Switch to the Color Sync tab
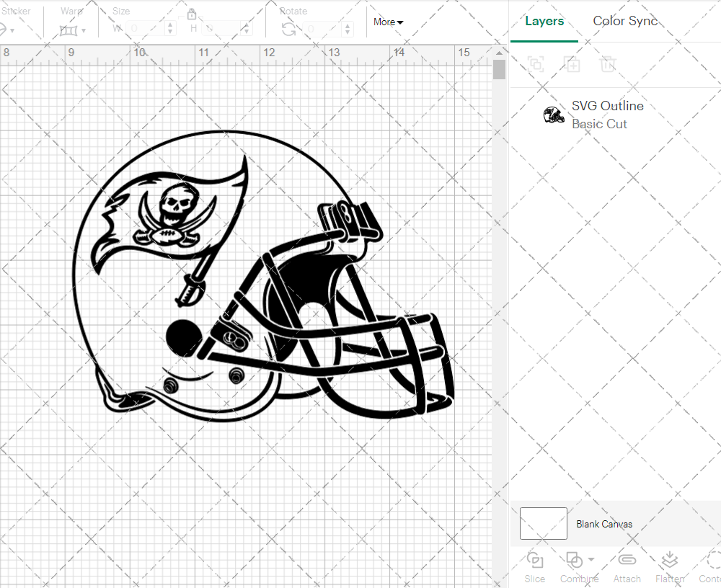The width and height of the screenshot is (721, 588). point(625,21)
